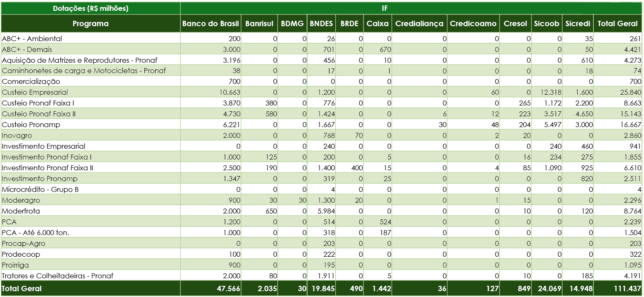This screenshot has height=297, width=644.
Task: Select the 'Sicredi' column header
Action: (x=578, y=24)
